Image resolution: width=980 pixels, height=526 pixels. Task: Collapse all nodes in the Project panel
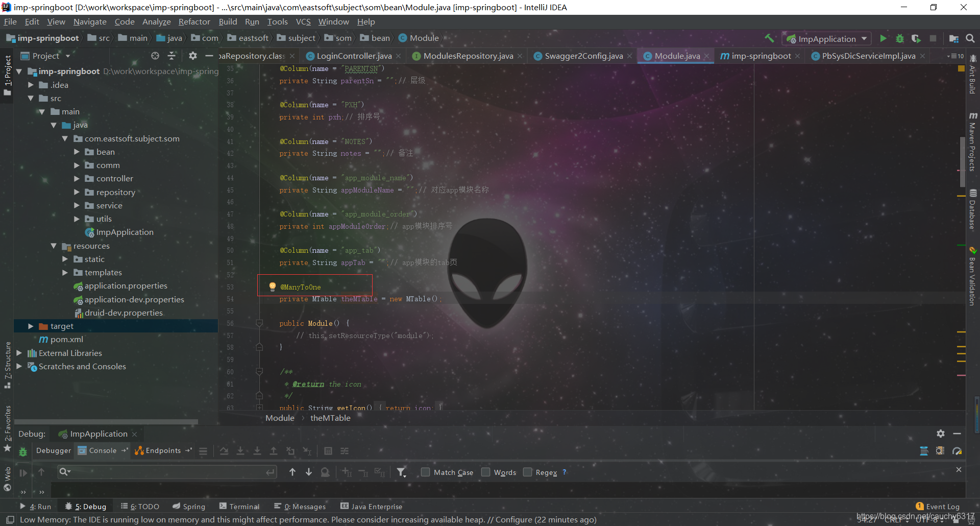(x=172, y=56)
